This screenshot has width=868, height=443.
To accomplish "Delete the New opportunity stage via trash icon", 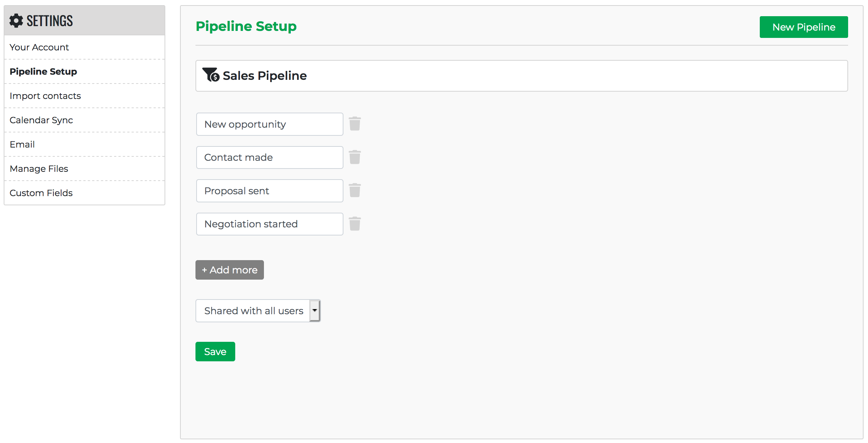I will click(x=354, y=124).
